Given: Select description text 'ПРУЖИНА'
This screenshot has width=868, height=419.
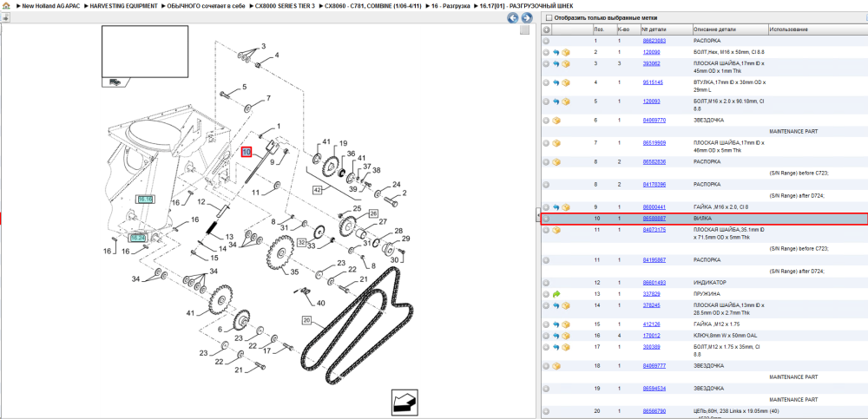Looking at the screenshot, I should pos(706,294).
